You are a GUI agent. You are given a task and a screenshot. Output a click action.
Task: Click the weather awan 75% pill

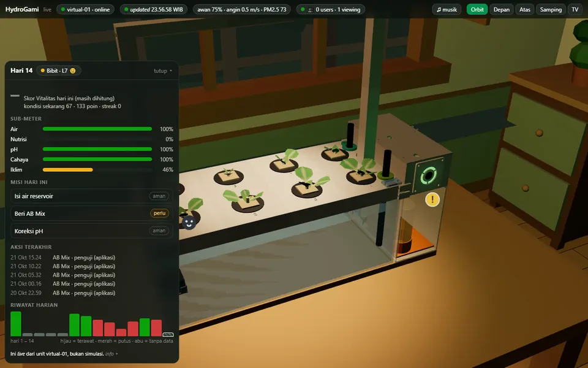click(x=242, y=9)
